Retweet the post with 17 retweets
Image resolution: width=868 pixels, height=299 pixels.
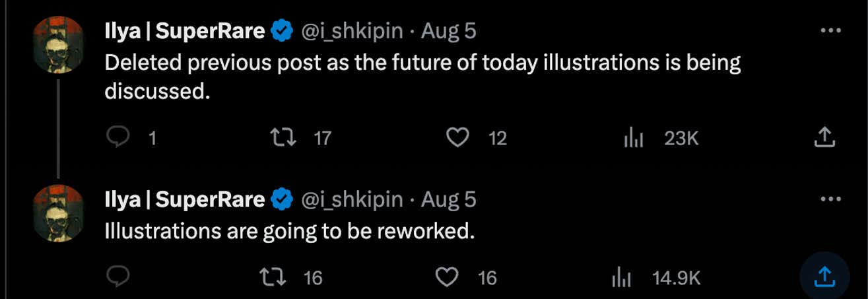click(284, 137)
